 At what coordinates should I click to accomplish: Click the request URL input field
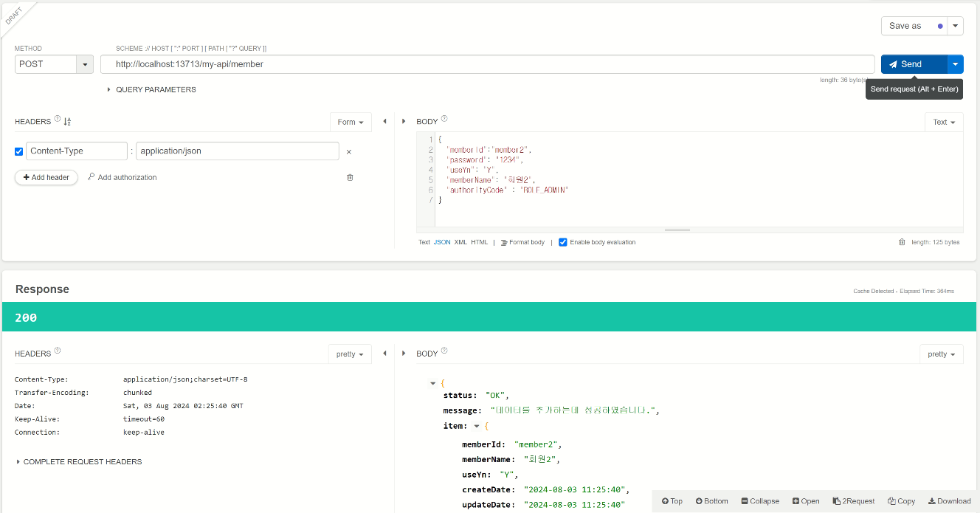(488, 64)
